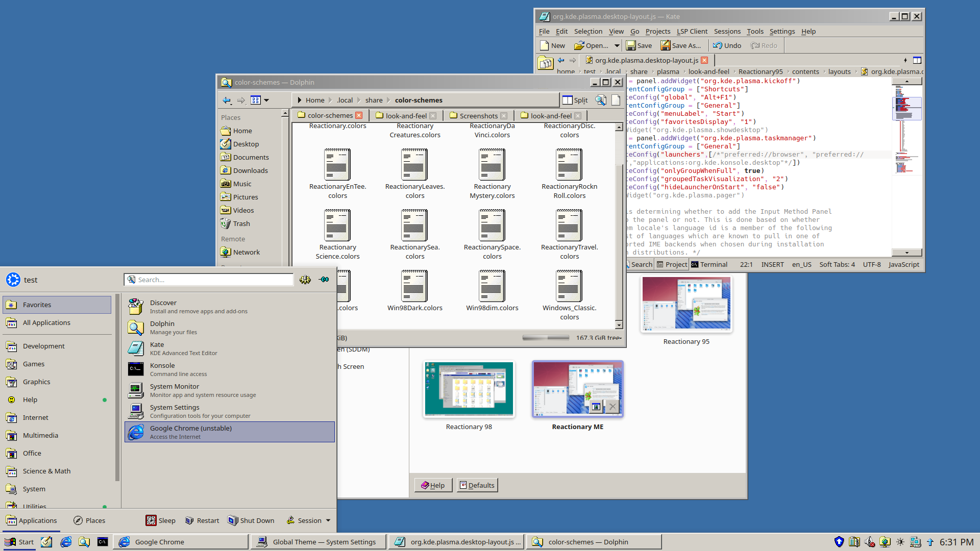Open the LSP Client menu in Kate
Screen dimensions: 980x551
point(692,32)
